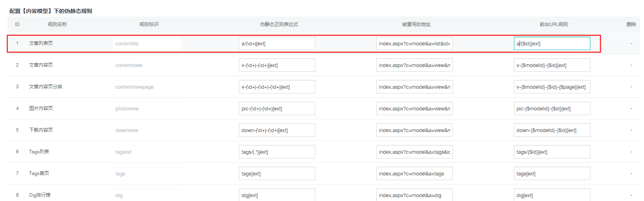Click the 删除 column header
Viewport: 644px width, 201px height.
[631, 24]
